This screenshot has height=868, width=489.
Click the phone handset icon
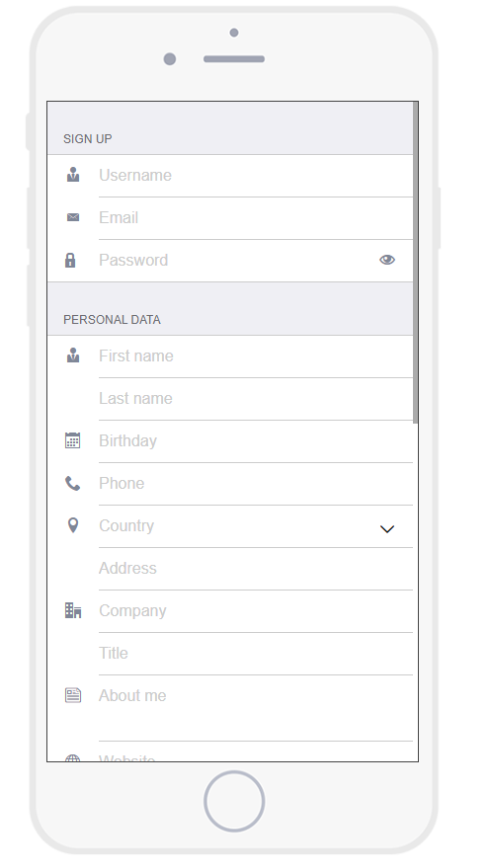pos(72,483)
